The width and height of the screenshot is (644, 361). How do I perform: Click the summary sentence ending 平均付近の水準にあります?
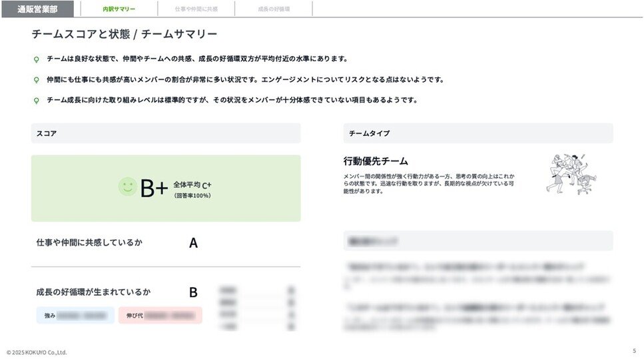pyautogui.click(x=198, y=59)
